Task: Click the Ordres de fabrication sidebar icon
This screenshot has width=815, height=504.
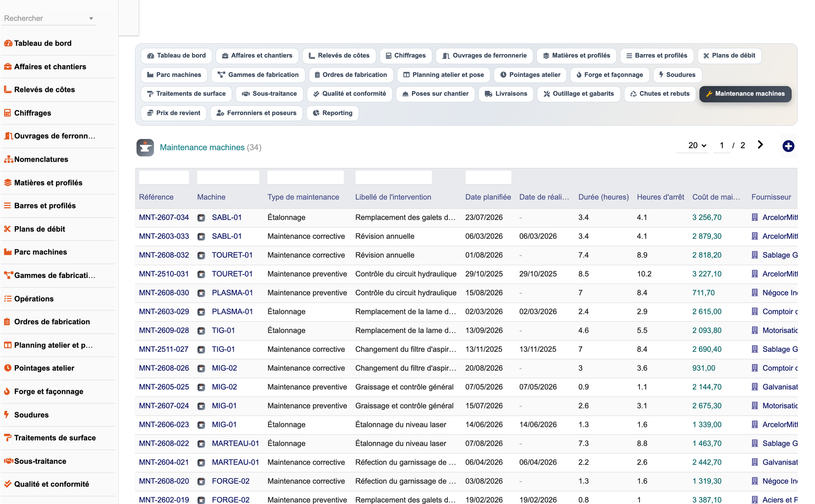Action: [8, 322]
